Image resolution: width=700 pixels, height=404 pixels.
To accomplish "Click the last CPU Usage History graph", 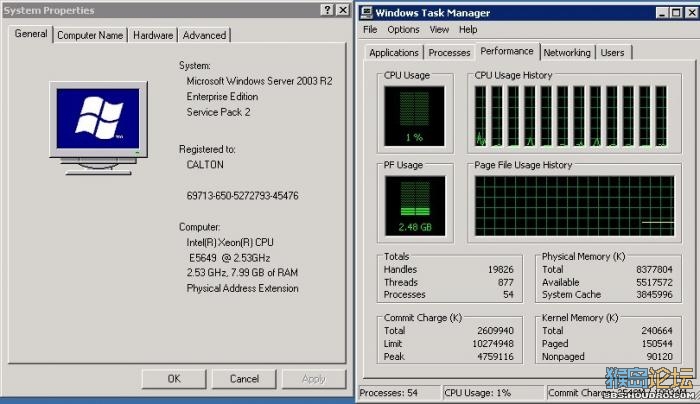I will [x=661, y=116].
